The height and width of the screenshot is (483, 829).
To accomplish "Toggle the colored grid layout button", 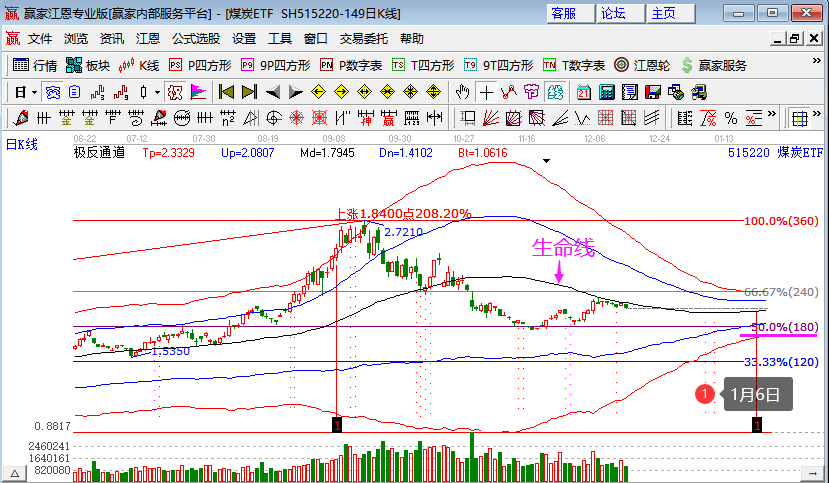I will (799, 118).
